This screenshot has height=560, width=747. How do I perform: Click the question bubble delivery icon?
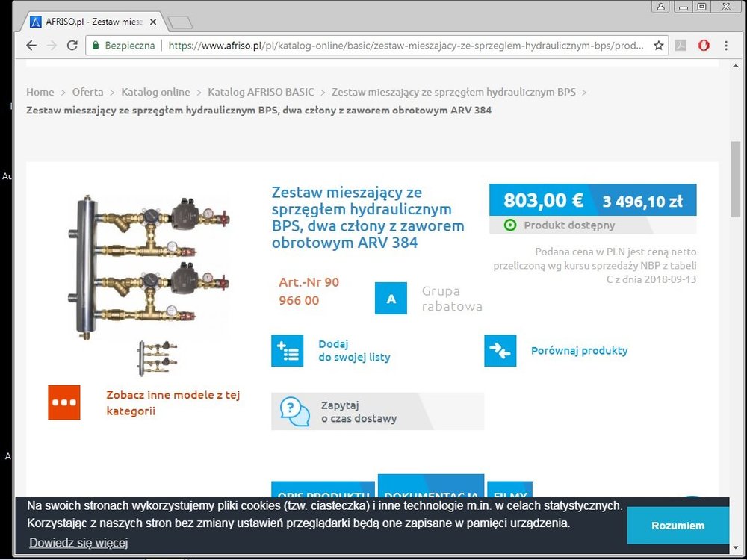pyautogui.click(x=294, y=411)
